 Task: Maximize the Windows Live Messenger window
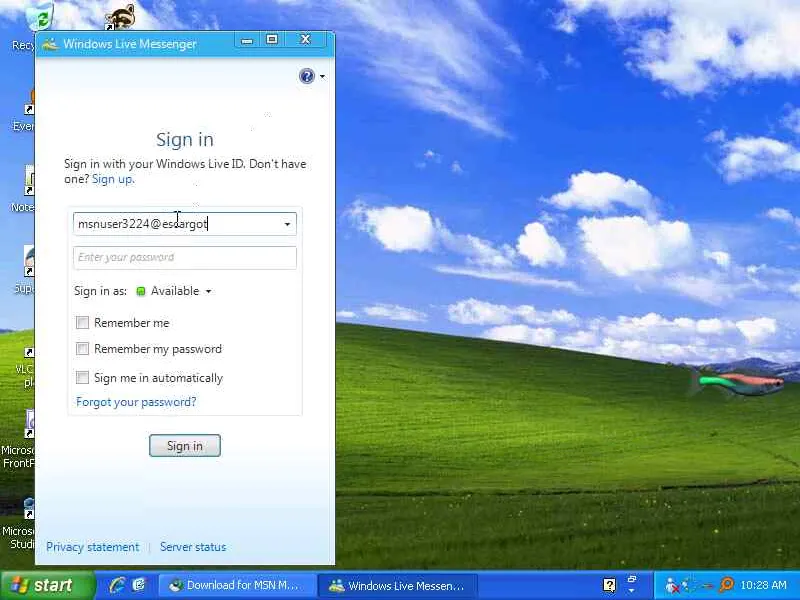click(272, 40)
